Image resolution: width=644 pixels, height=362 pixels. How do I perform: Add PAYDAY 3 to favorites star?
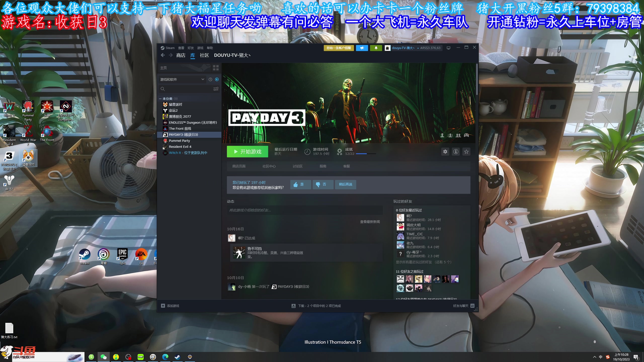pos(466,152)
